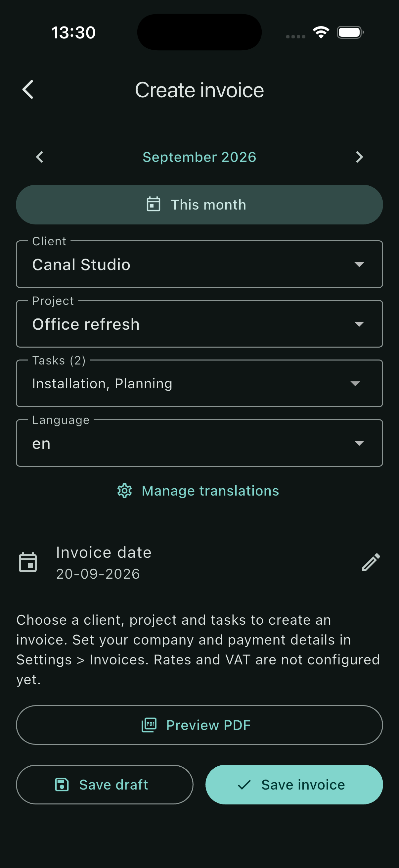
Task: Select the This month button
Action: click(199, 205)
